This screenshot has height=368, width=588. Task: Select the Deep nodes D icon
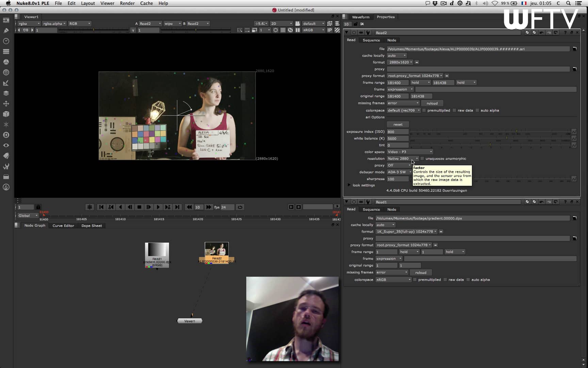point(6,135)
